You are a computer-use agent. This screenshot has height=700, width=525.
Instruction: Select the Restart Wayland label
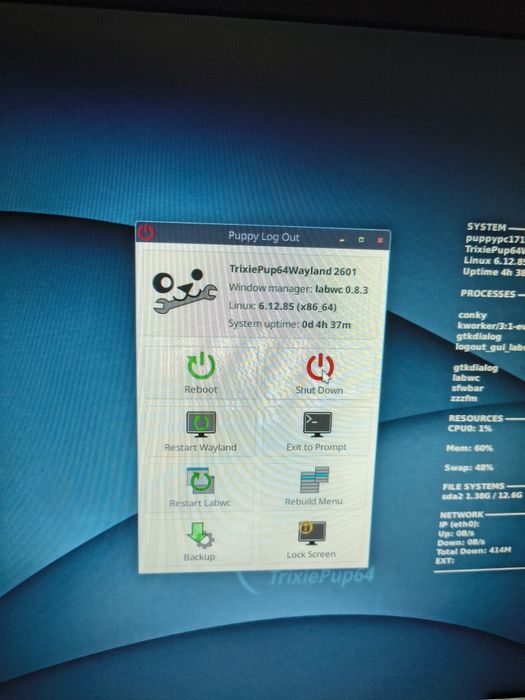[200, 447]
